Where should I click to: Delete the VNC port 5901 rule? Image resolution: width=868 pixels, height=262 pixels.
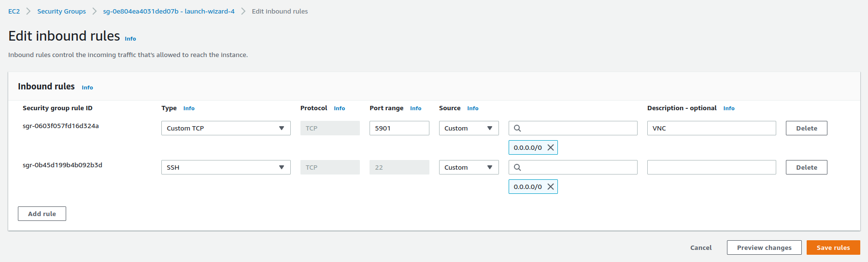(x=806, y=128)
